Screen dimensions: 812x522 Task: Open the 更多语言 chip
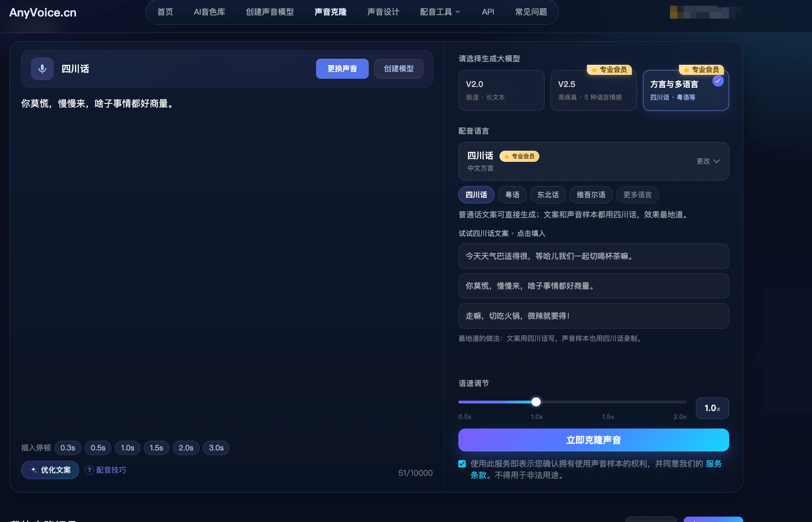tap(637, 195)
